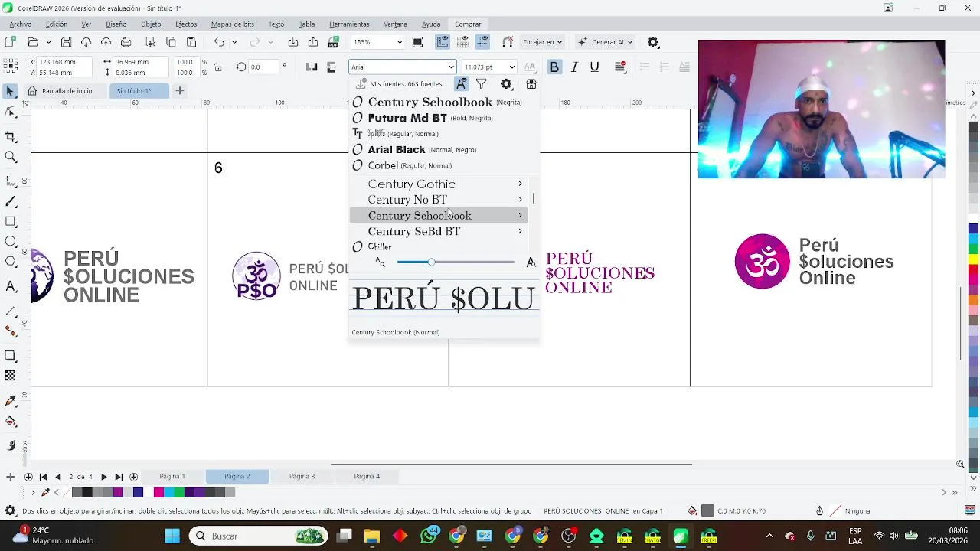Open the Efectos menu
This screenshot has width=980, height=551.
tap(186, 24)
